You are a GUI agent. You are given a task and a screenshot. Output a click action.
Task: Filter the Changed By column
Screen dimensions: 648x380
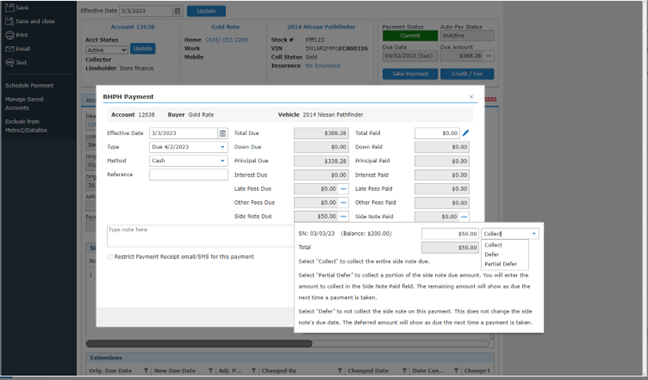click(x=340, y=370)
